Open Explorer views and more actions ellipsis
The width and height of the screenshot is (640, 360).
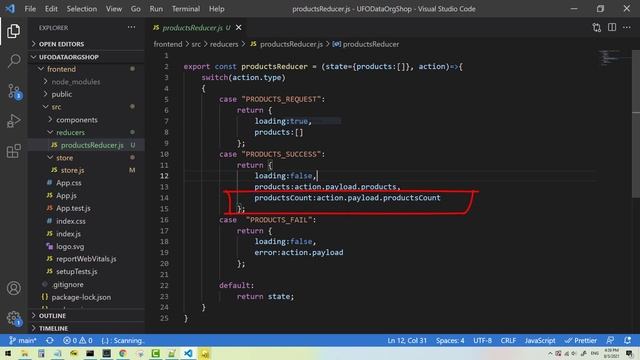coord(131,27)
